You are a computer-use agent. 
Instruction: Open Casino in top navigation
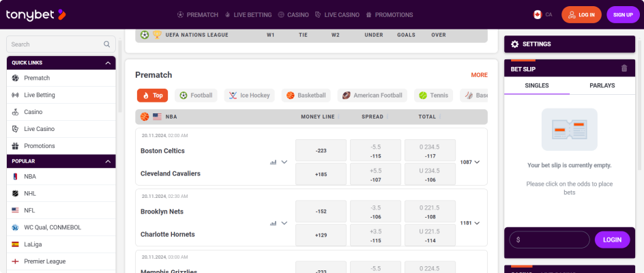(x=293, y=15)
